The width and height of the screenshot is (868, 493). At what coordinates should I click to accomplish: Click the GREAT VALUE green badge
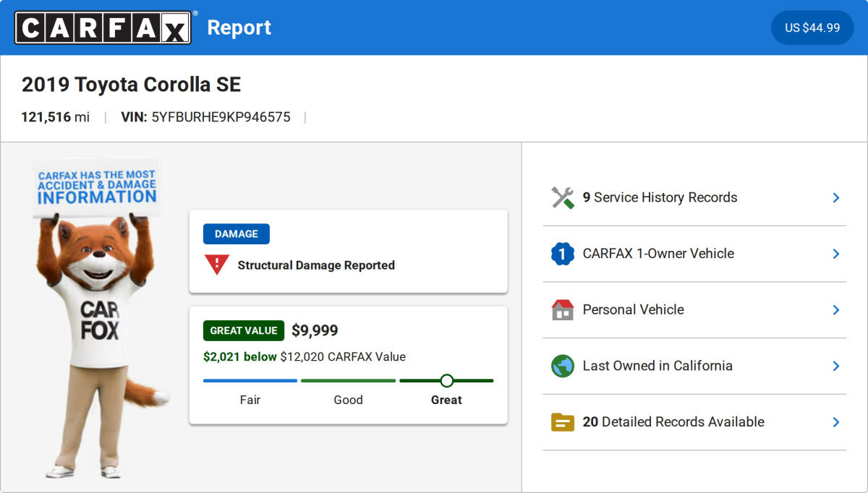[x=244, y=330]
